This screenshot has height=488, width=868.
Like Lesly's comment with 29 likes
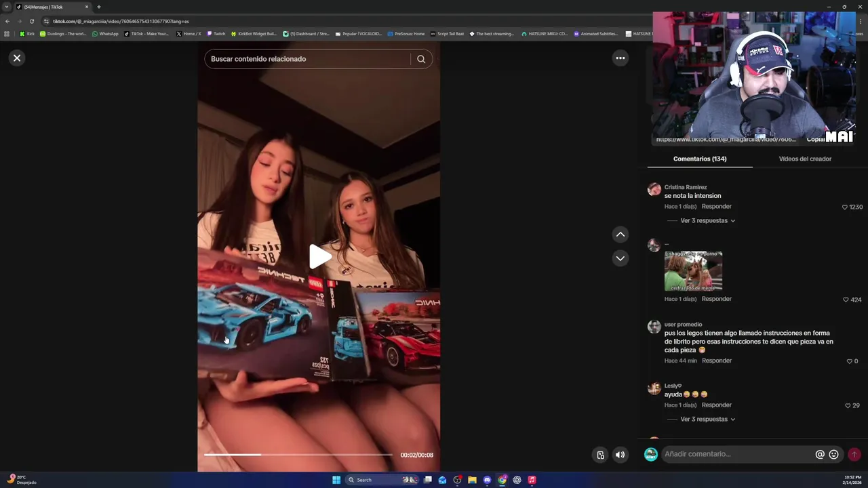pos(848,405)
